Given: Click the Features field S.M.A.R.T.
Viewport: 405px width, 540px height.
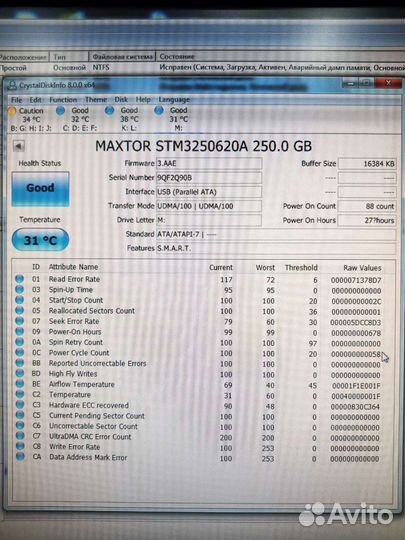Looking at the screenshot, I should (276, 248).
